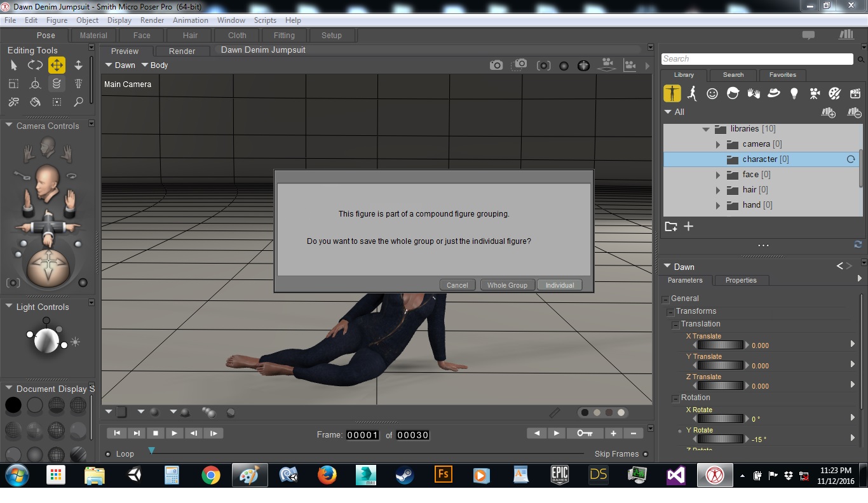Open the Hair library category icon
Screen dimensions: 868x503
coord(733,93)
